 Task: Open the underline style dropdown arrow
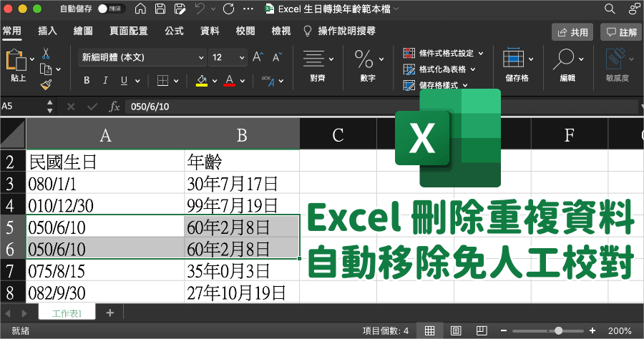pyautogui.click(x=137, y=81)
